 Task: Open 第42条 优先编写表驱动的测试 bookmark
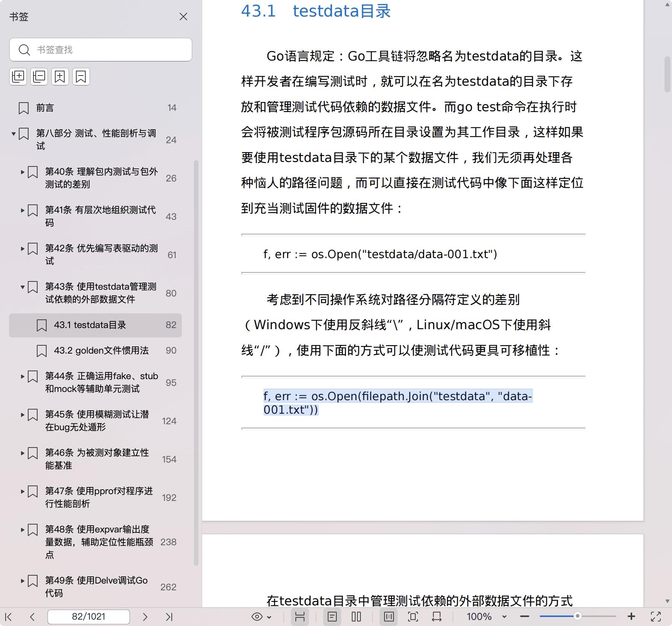click(x=101, y=255)
